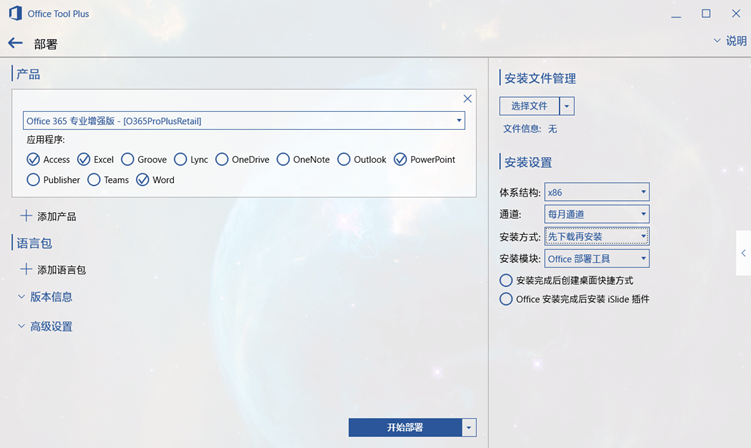The width and height of the screenshot is (751, 448).
Task: Click the plus icon for 添加产品
Action: coord(26,216)
